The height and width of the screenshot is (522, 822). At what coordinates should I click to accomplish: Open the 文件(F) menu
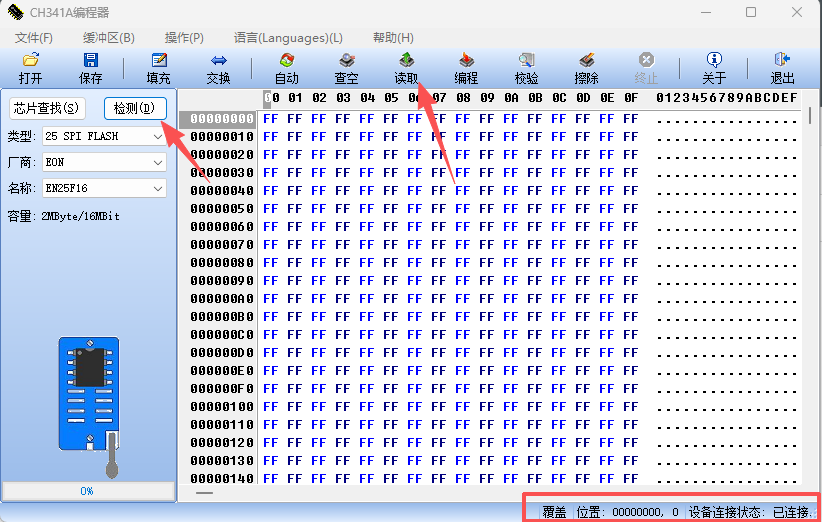coord(34,38)
